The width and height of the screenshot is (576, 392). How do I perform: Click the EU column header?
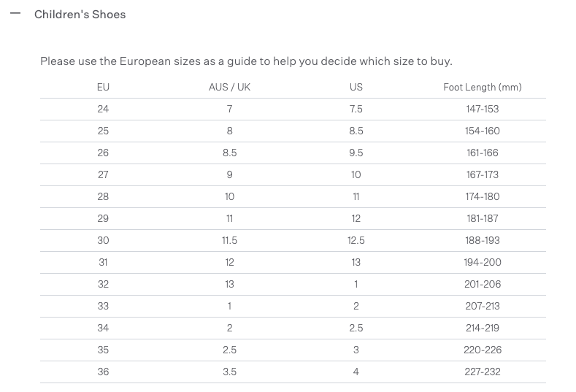click(103, 87)
